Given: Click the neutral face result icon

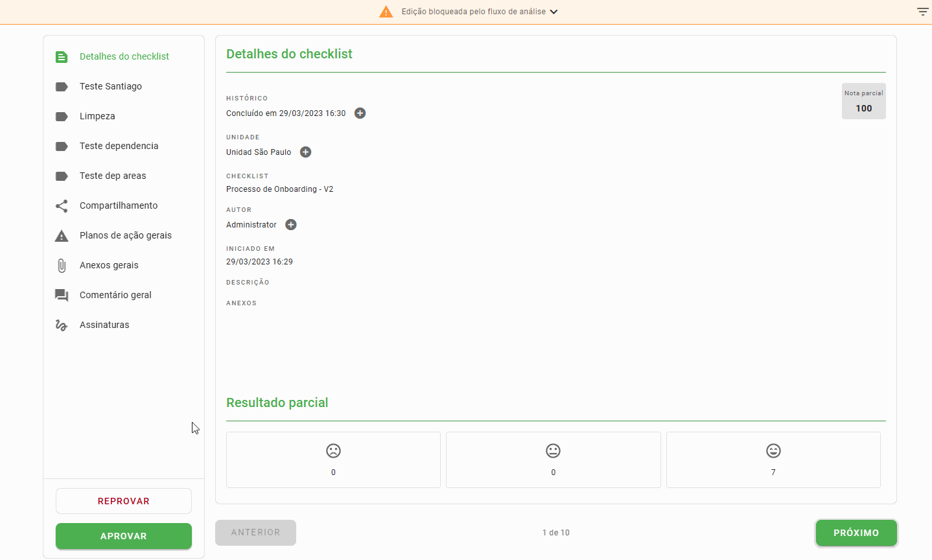Looking at the screenshot, I should coord(553,450).
